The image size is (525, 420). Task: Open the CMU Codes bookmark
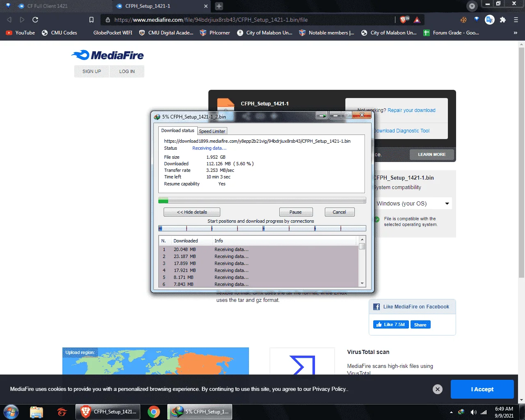pyautogui.click(x=59, y=33)
